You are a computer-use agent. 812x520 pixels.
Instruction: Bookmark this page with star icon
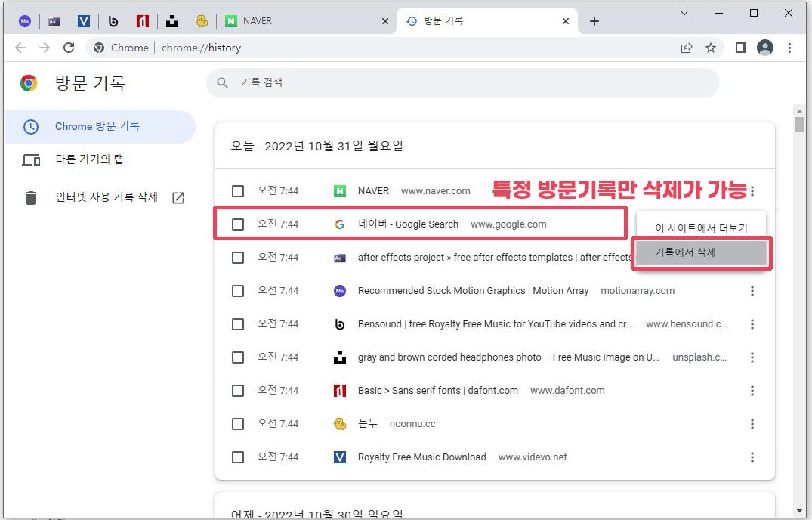tap(711, 48)
